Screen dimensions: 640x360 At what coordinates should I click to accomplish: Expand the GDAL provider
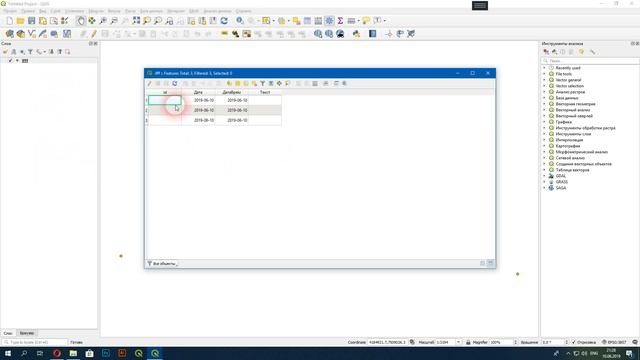click(544, 176)
